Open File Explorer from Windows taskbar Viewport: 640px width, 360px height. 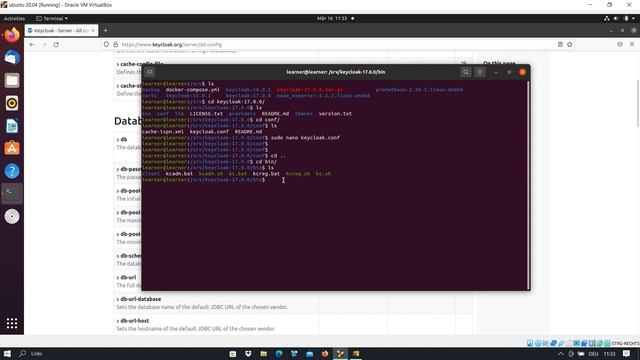[x=264, y=353]
